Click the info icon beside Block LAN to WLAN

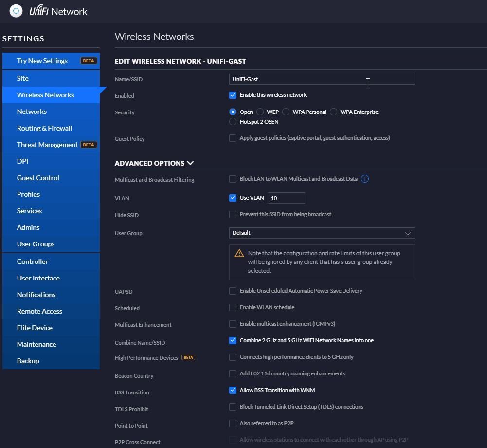364,179
